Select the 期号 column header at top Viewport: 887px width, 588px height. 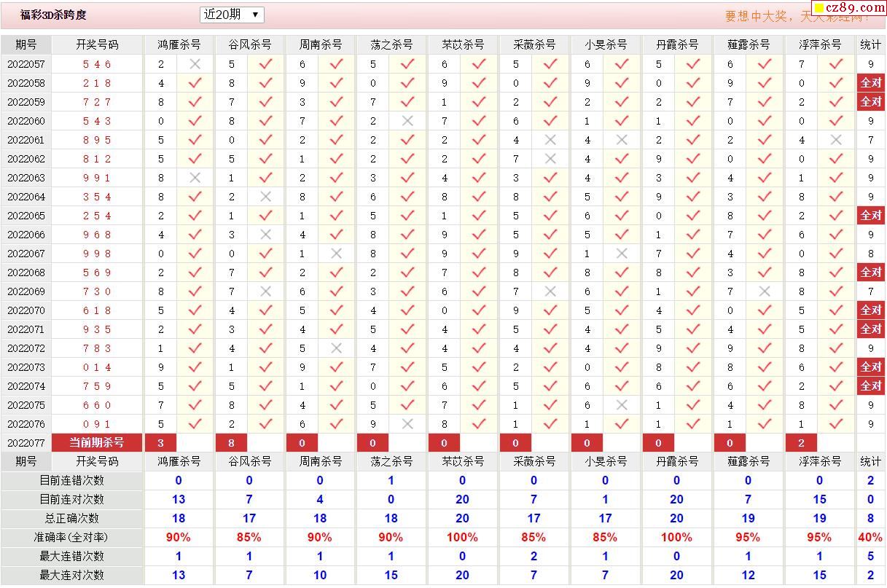(26, 44)
